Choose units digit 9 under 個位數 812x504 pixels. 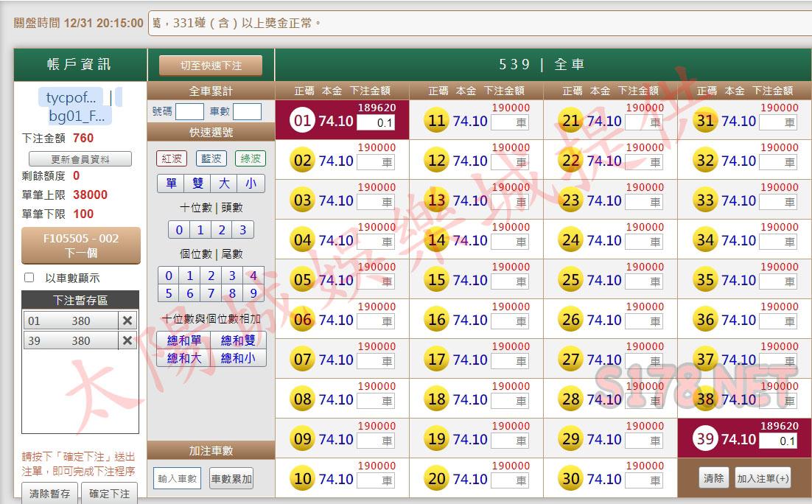(x=253, y=293)
